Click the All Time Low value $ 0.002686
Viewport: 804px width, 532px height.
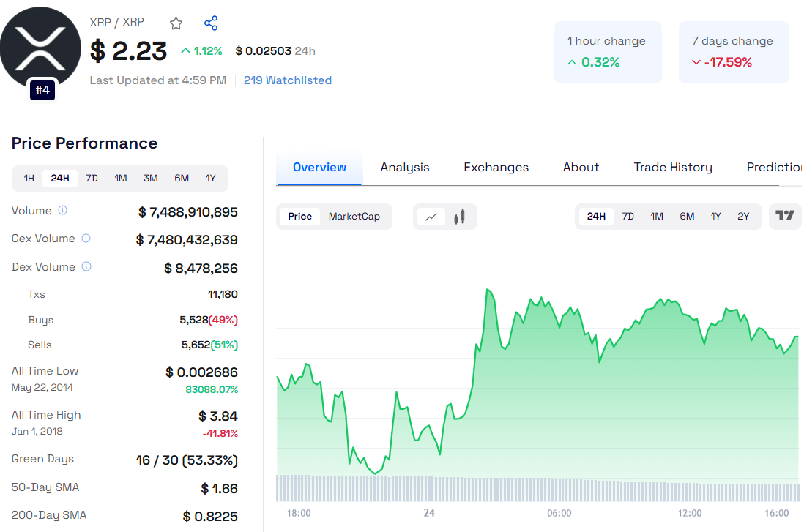(x=201, y=372)
